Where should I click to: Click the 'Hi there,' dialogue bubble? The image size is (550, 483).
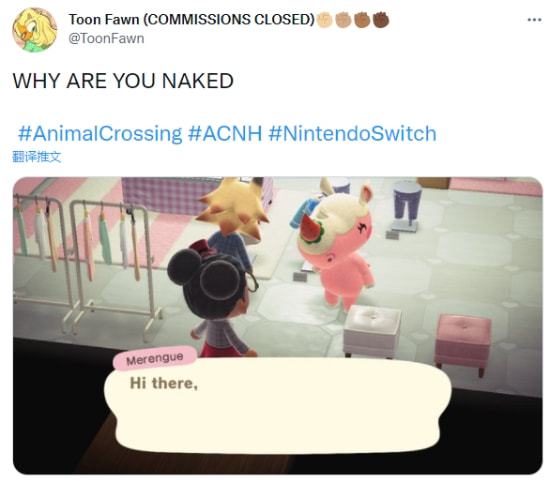click(x=277, y=406)
